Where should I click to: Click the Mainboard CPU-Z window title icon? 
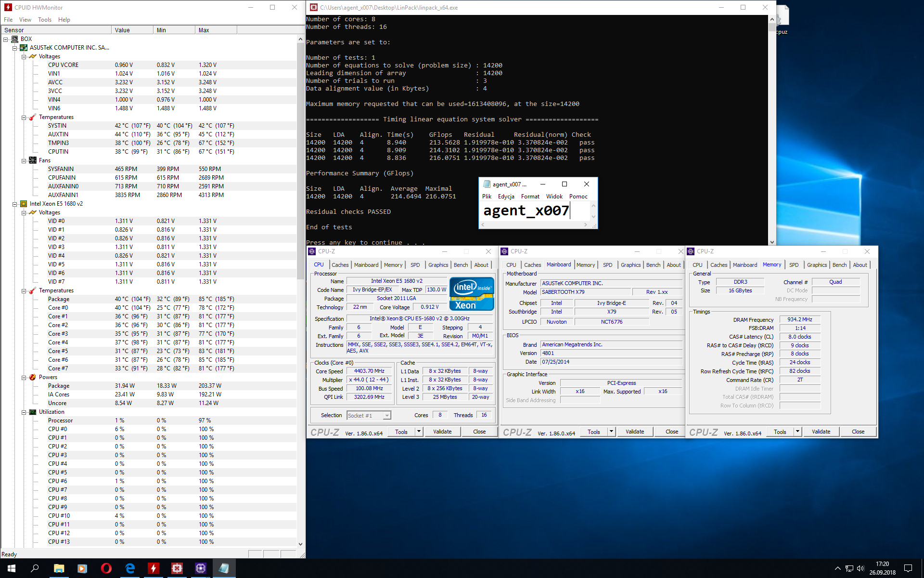[x=504, y=251]
